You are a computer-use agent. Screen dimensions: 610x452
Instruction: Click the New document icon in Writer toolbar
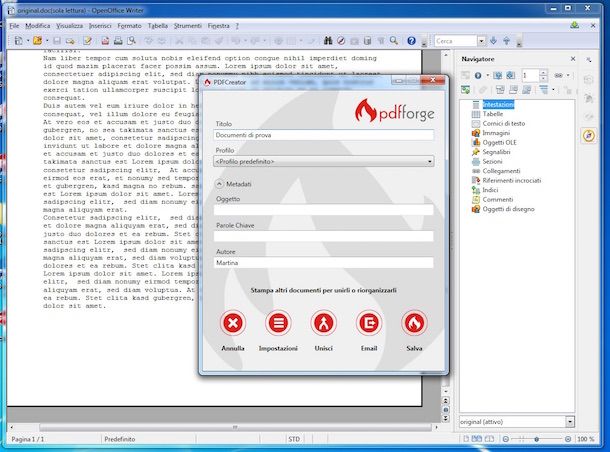18,40
